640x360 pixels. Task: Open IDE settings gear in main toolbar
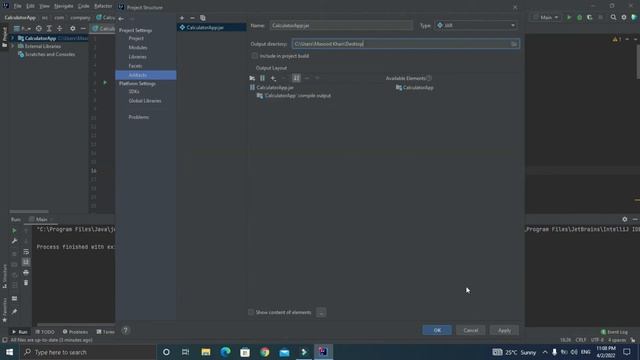624,18
